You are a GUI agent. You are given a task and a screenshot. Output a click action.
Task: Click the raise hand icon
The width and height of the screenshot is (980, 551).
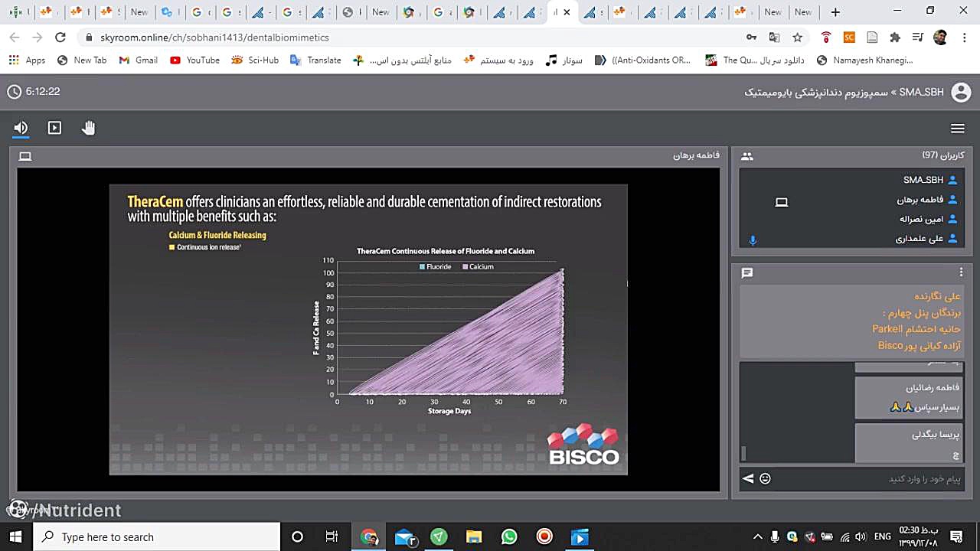click(89, 128)
